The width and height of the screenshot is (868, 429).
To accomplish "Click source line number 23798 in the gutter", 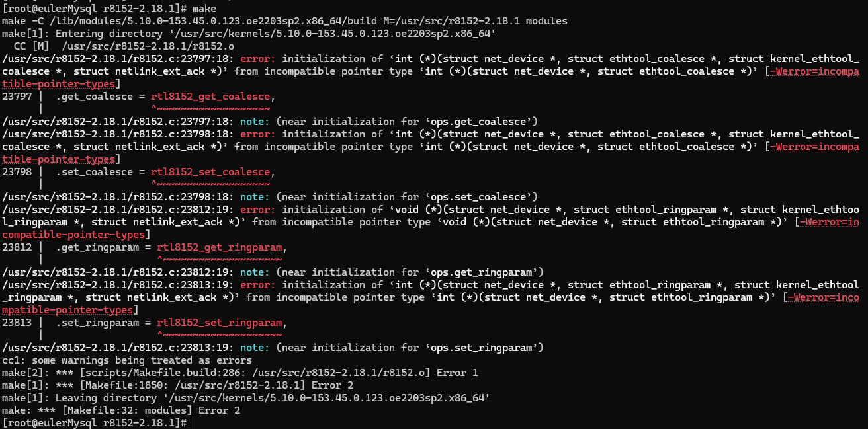I will pyautogui.click(x=17, y=172).
